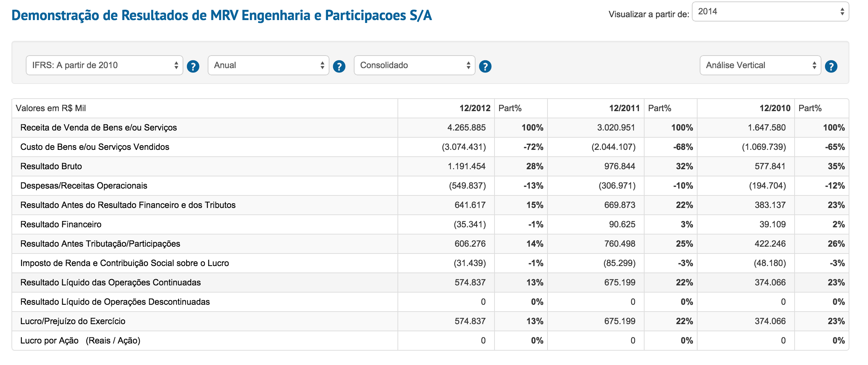The width and height of the screenshot is (868, 365).
Task: Click cost value (1.069.739)
Action: tap(764, 147)
